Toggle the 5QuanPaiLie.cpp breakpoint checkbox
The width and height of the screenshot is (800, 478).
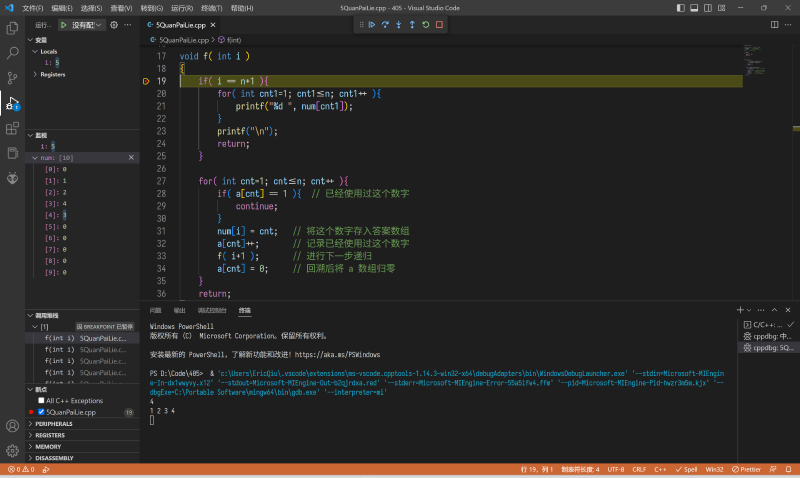point(41,412)
